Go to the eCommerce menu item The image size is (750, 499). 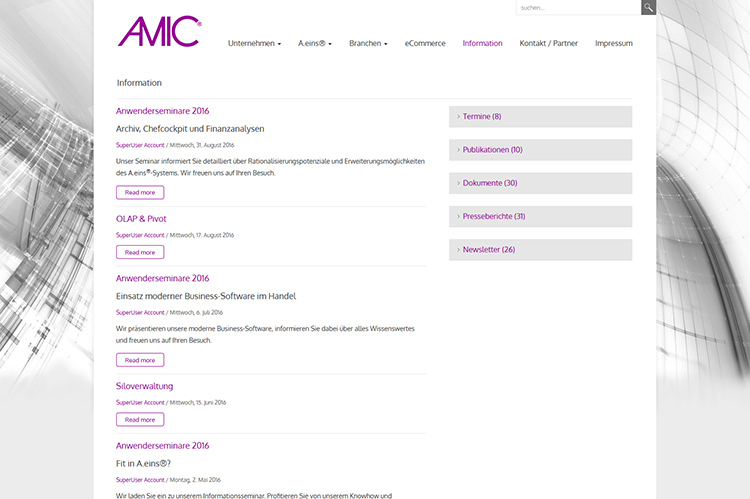coord(425,44)
